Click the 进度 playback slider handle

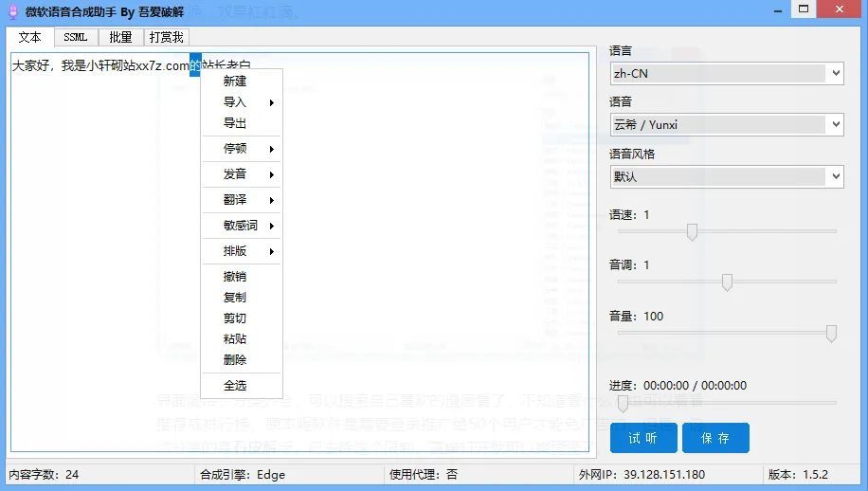pyautogui.click(x=623, y=404)
